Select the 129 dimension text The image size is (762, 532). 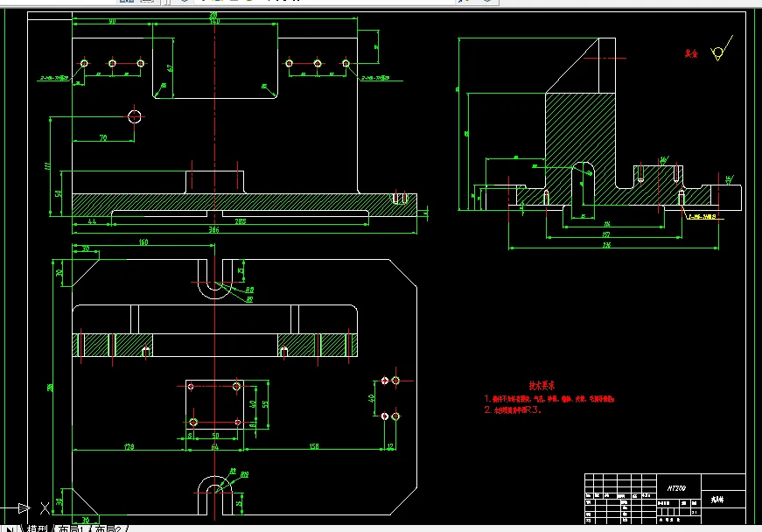(x=129, y=446)
